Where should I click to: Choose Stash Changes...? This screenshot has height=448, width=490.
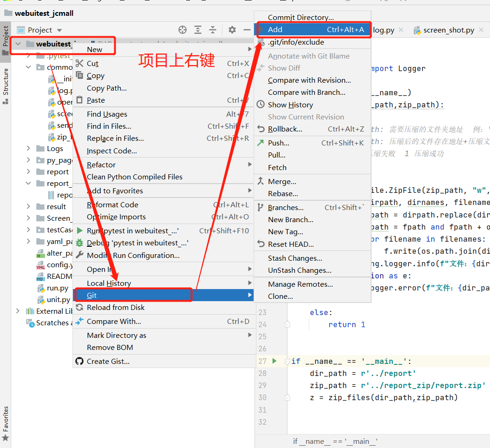click(313, 258)
